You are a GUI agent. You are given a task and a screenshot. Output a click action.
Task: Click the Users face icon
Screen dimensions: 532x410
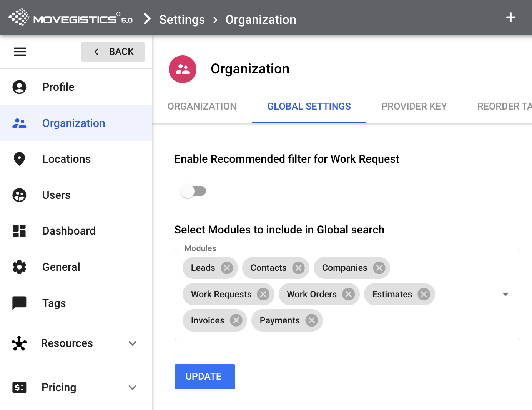point(19,195)
